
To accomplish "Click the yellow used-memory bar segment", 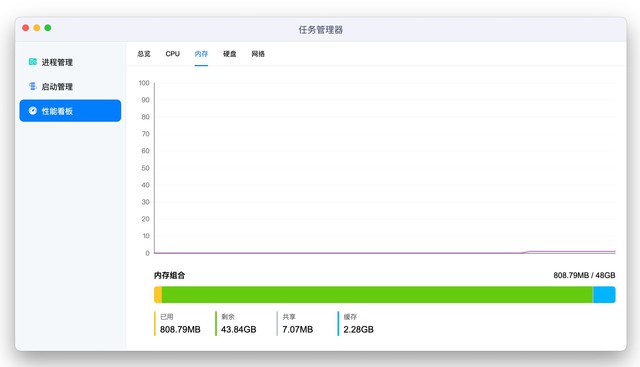I will pyautogui.click(x=158, y=295).
